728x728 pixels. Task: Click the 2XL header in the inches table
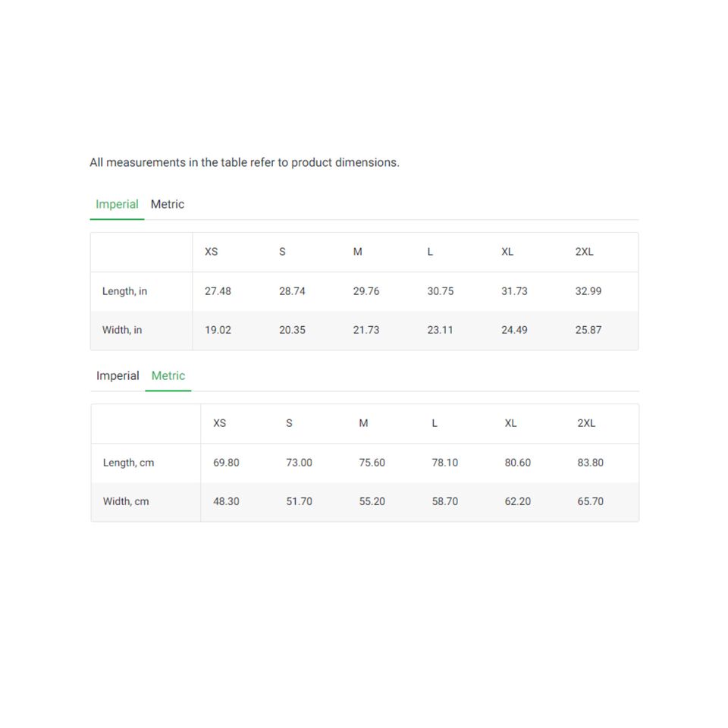[584, 252]
